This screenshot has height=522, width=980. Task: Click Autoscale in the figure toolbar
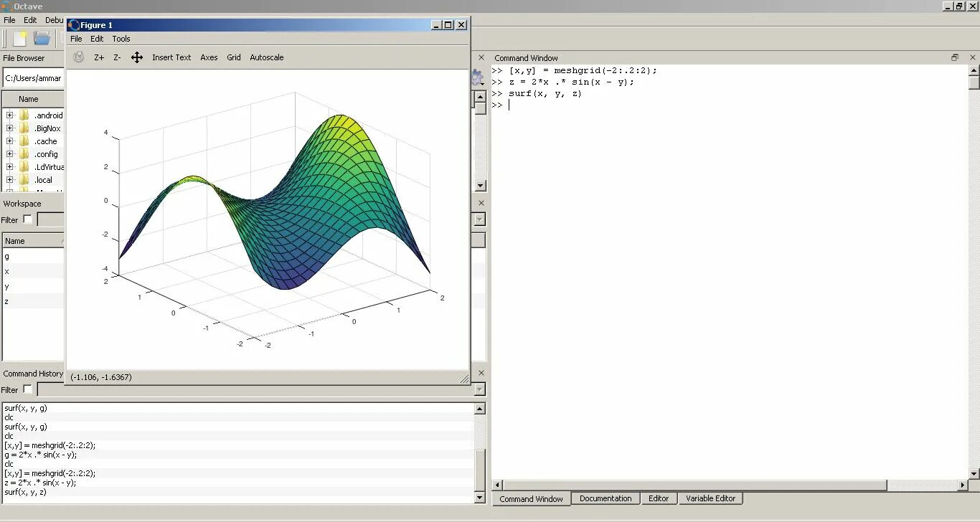click(x=267, y=57)
